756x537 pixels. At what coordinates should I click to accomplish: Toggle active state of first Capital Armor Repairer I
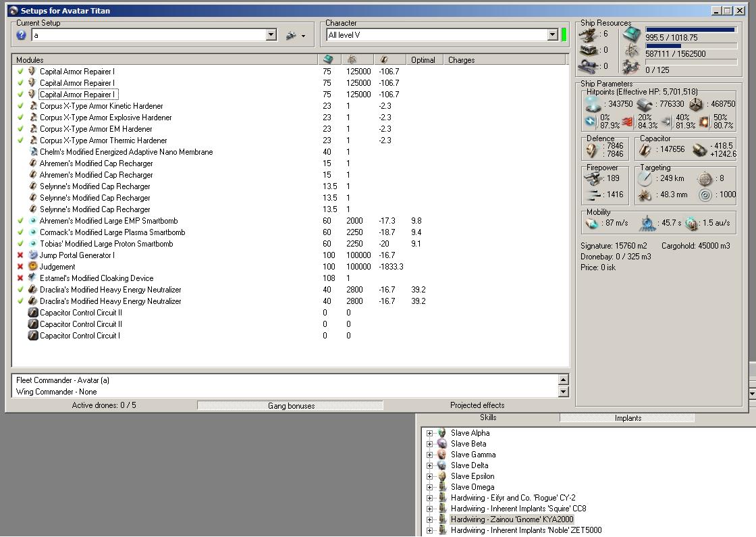pos(20,71)
